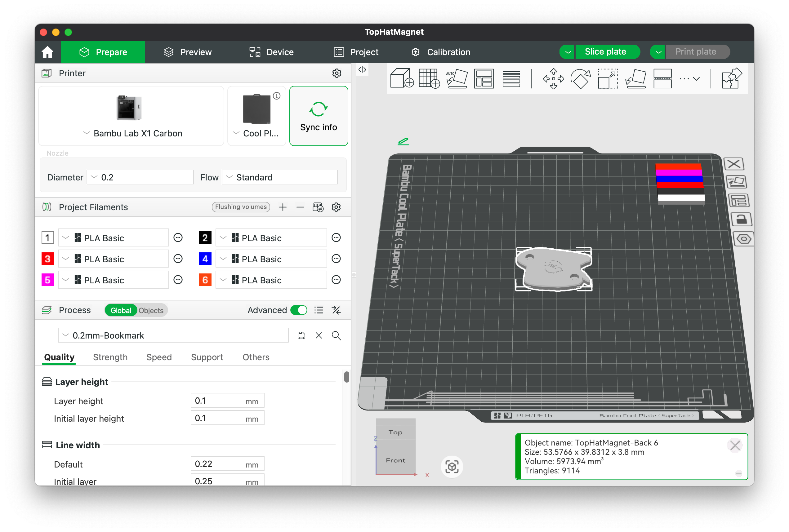Open the Others settings tab
The image size is (789, 532).
click(x=256, y=357)
